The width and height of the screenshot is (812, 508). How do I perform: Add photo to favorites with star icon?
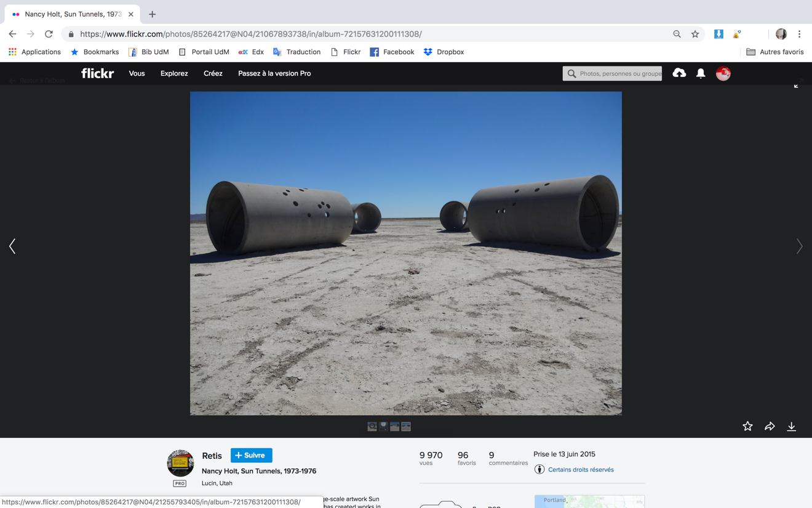[x=747, y=426]
